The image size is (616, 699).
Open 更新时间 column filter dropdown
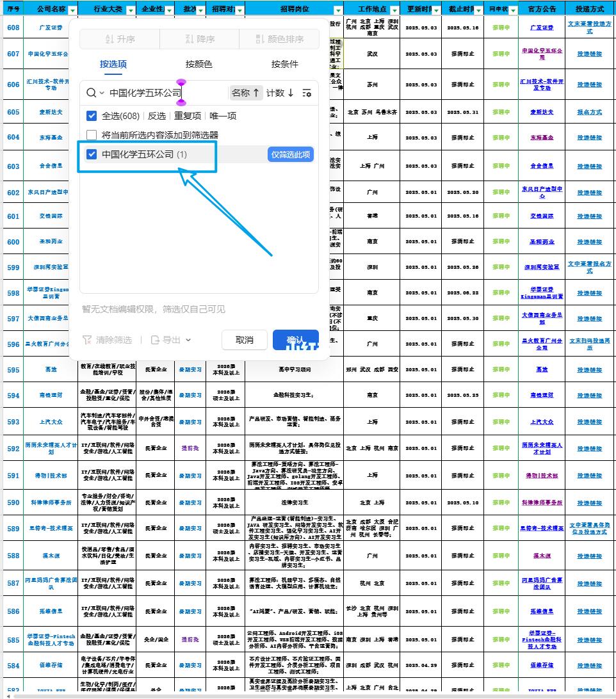tap(436, 10)
